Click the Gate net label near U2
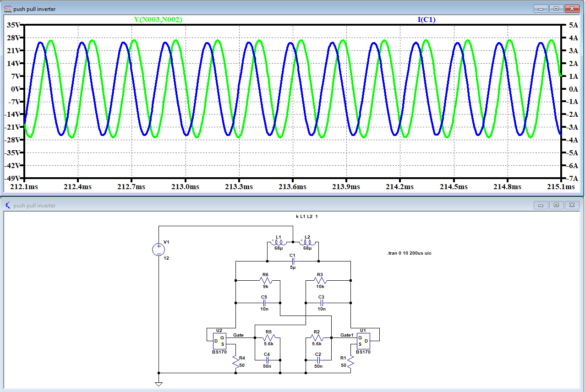585x392 pixels. click(238, 335)
